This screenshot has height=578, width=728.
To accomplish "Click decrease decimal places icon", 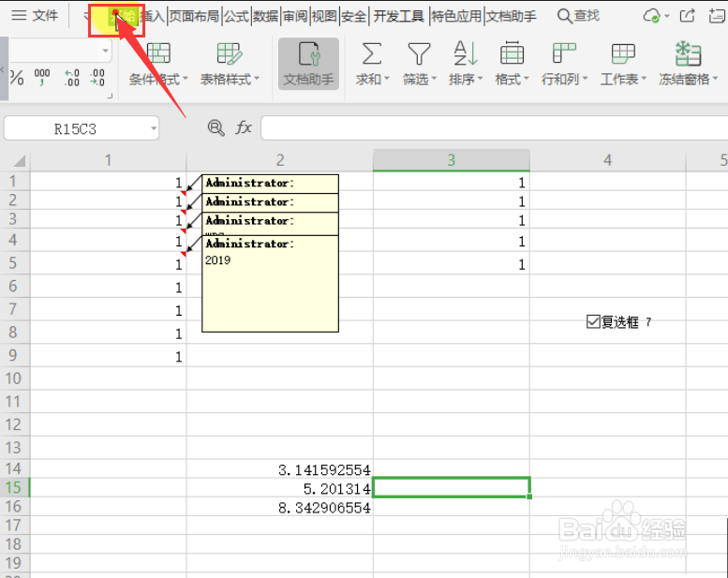I will [97, 77].
